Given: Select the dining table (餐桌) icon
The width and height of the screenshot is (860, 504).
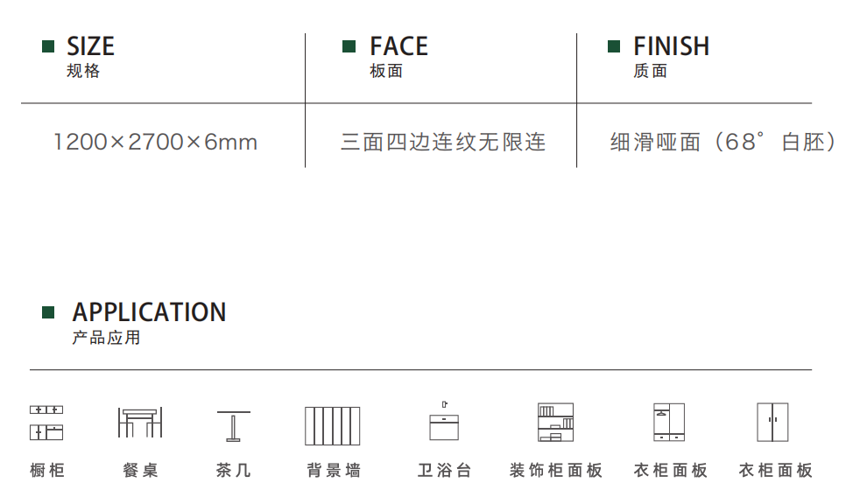Looking at the screenshot, I should coord(140,423).
